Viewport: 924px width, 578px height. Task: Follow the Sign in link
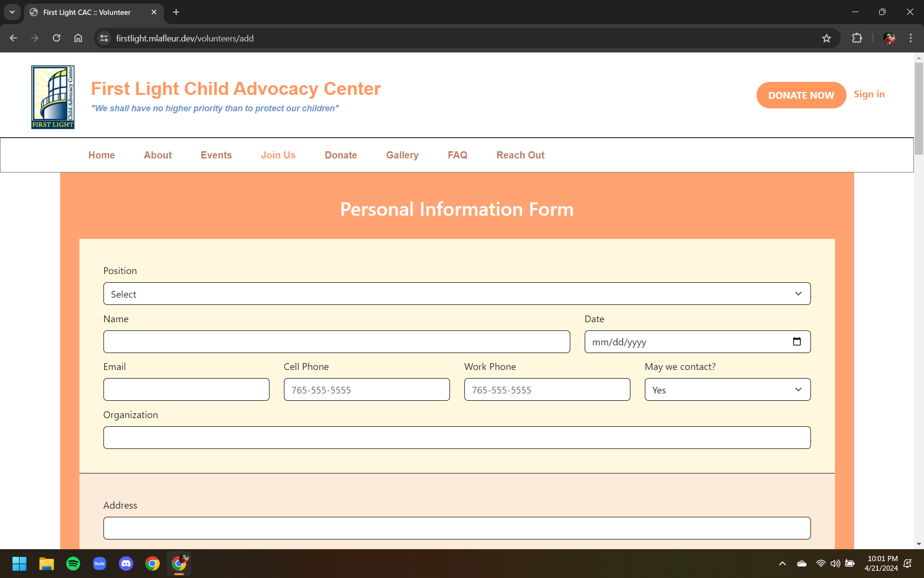point(869,94)
